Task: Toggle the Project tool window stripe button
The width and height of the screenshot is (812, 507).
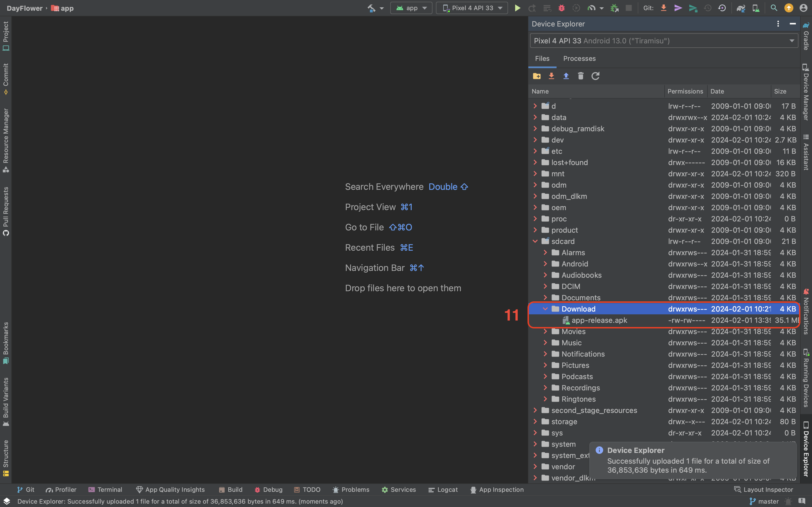Action: pyautogui.click(x=6, y=35)
